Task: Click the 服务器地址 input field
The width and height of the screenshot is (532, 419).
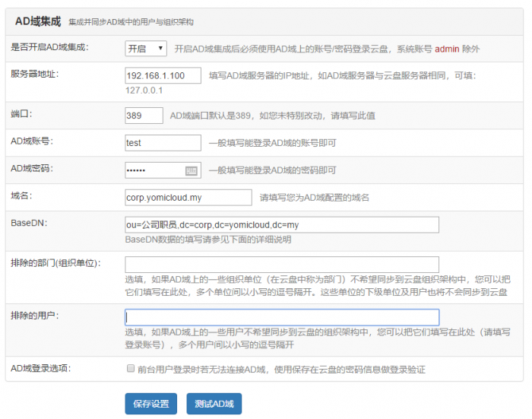Action: [163, 75]
